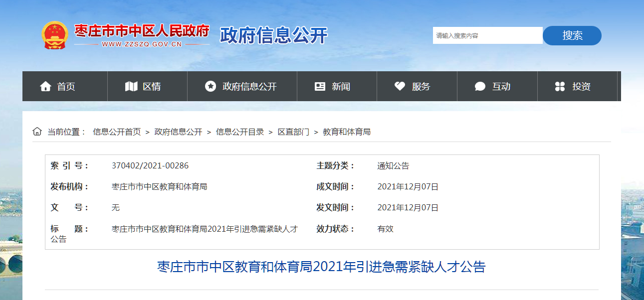The image size is (644, 300).
Task: Click the 通知公告 topic category value
Action: tap(393, 166)
